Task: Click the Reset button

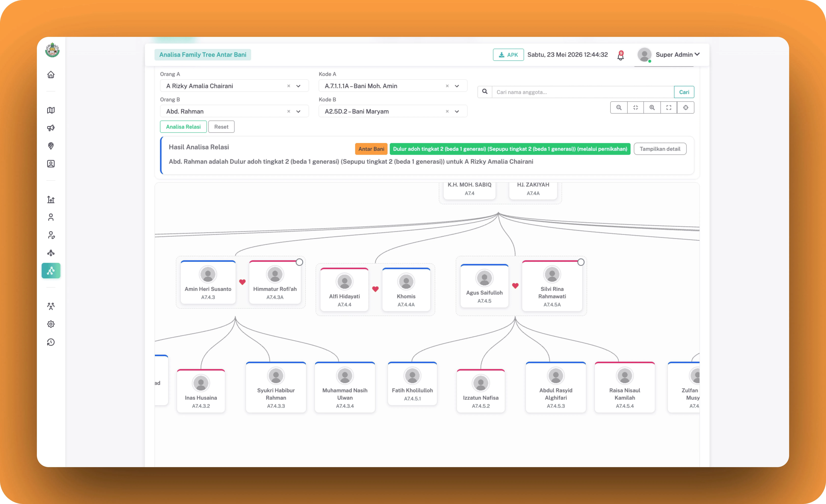Action: [x=221, y=127]
